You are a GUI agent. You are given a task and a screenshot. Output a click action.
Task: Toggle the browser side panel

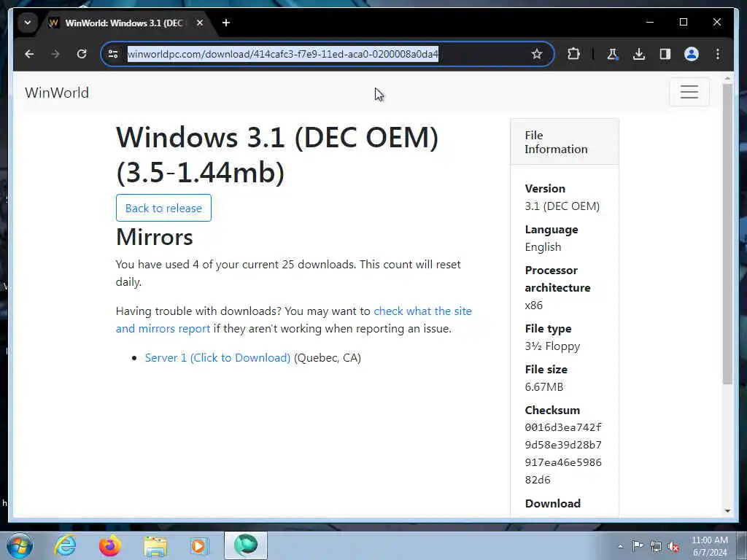[x=665, y=54]
